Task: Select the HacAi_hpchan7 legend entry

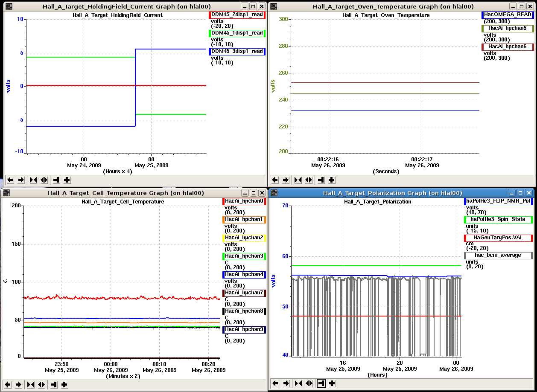Action: 244,293
